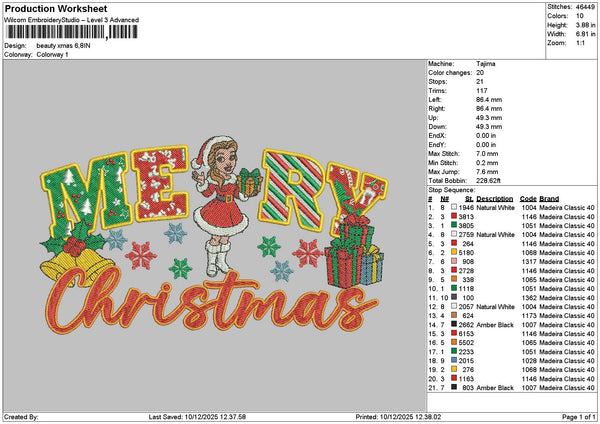The width and height of the screenshot is (600, 424).
Task: Select the yellow swatch beside stitch count 5180
Action: 454,253
